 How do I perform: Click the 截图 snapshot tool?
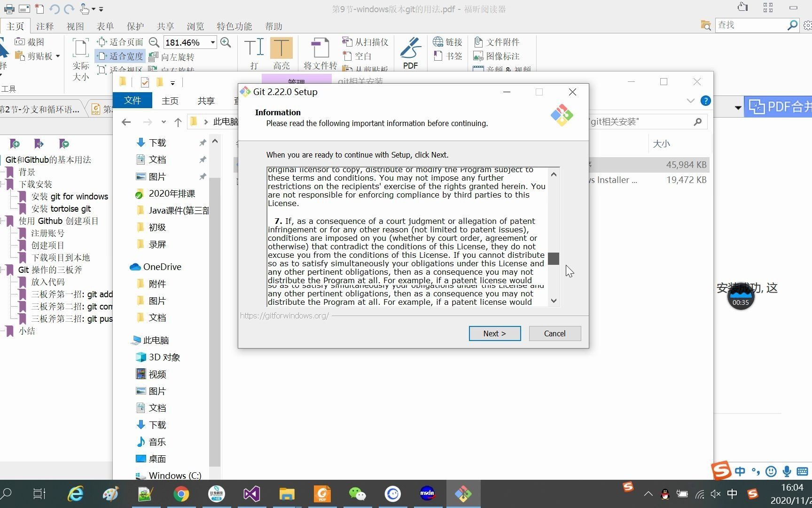tap(29, 42)
